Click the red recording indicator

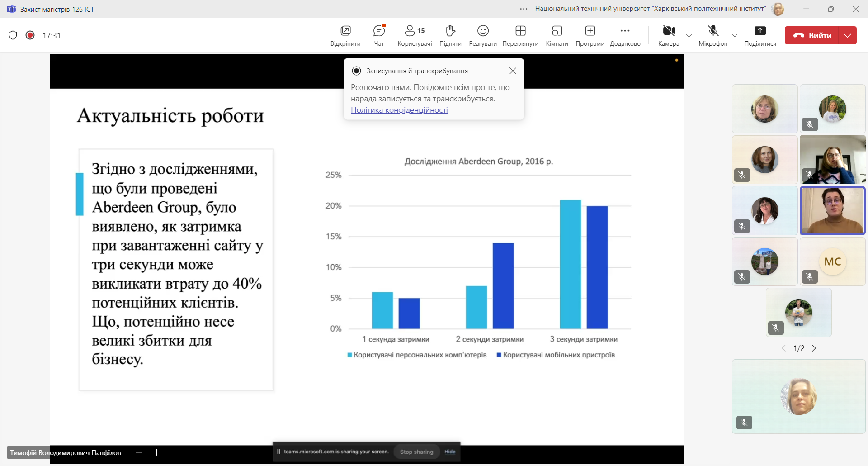[x=30, y=35]
